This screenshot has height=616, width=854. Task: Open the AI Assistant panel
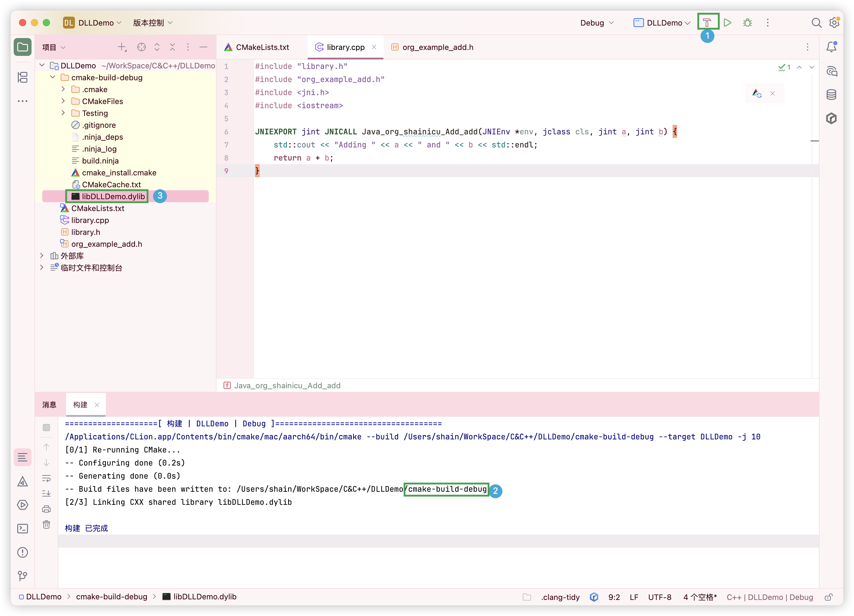[831, 71]
